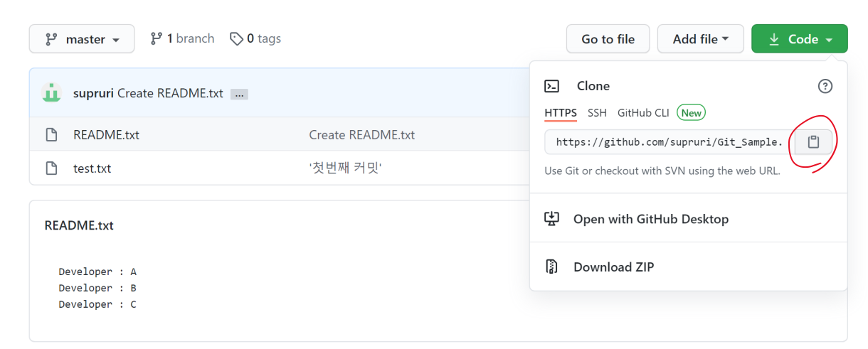Click the file icon beside test.txt
Image resolution: width=868 pixels, height=349 pixels.
pyautogui.click(x=51, y=168)
